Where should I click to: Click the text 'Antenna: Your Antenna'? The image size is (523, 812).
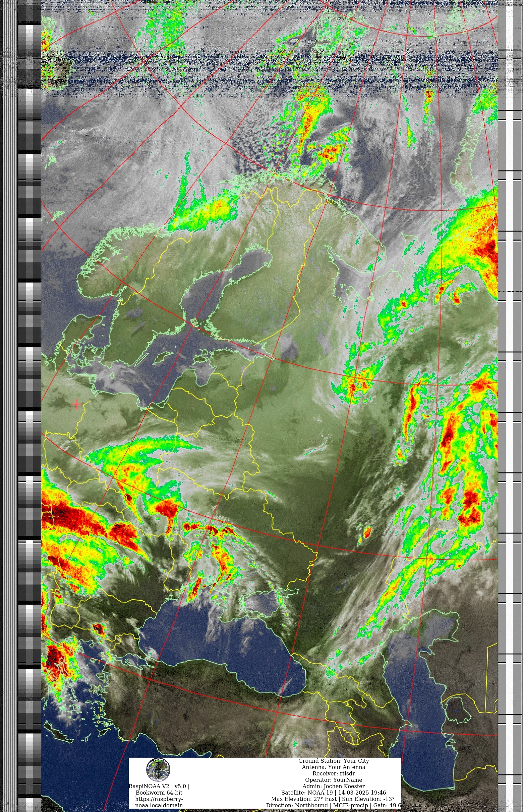pyautogui.click(x=334, y=767)
